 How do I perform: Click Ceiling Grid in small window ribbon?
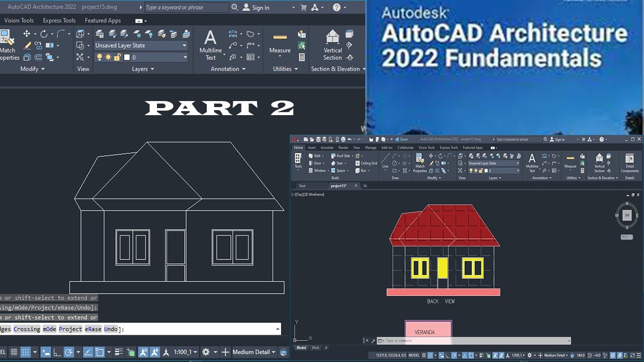366,163
